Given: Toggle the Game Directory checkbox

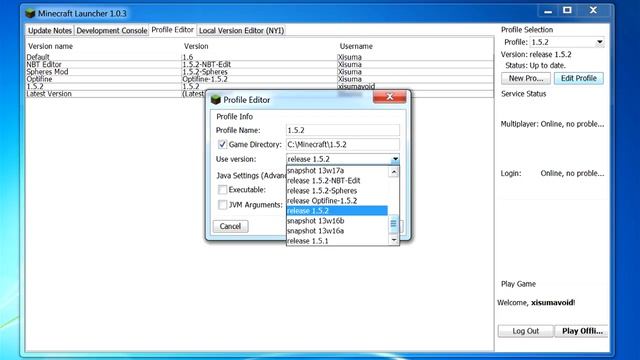Looking at the screenshot, I should [x=222, y=144].
